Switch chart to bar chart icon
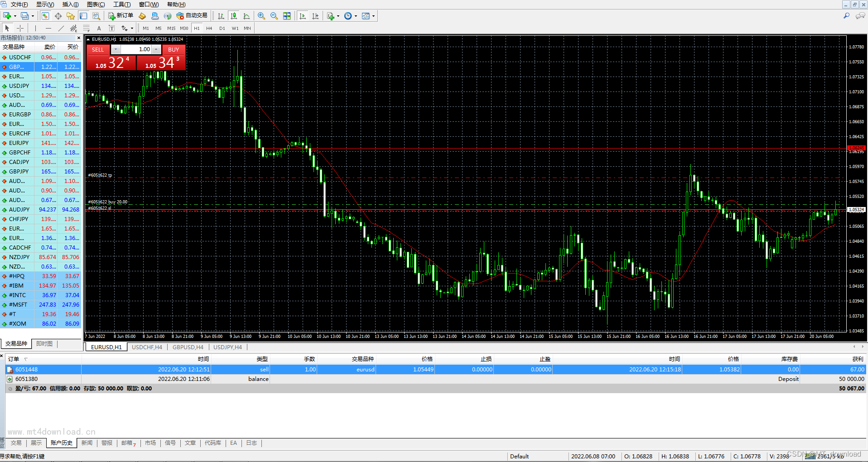The height and width of the screenshot is (462, 868). (221, 16)
